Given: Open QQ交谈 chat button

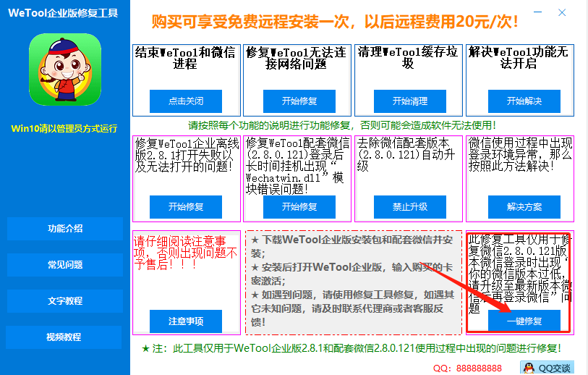Looking at the screenshot, I should click(x=547, y=368).
